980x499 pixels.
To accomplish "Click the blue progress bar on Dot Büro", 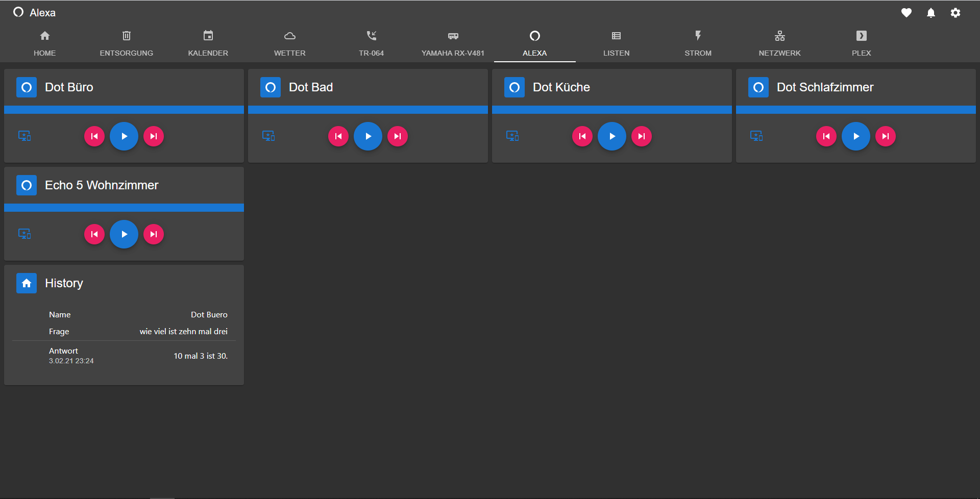I will click(x=124, y=110).
